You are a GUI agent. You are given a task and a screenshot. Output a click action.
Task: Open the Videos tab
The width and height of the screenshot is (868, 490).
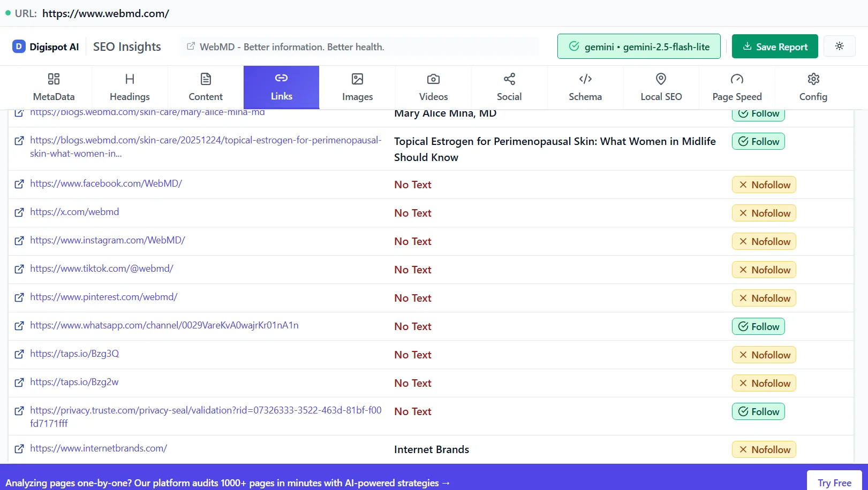click(x=433, y=88)
